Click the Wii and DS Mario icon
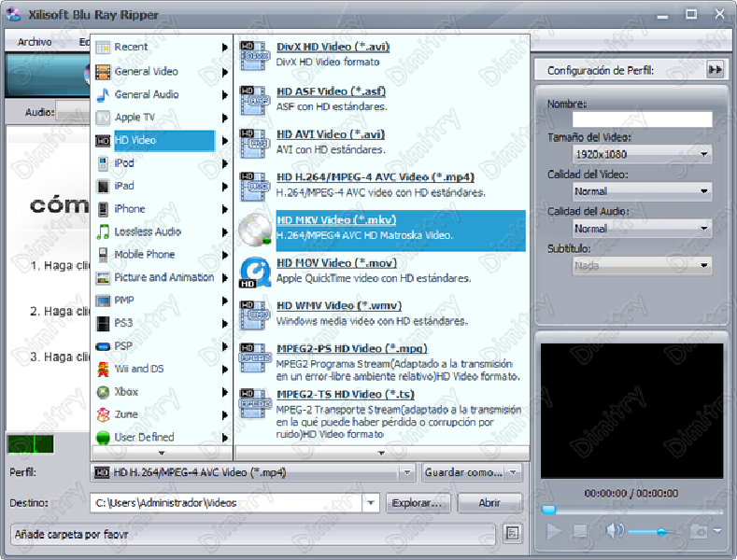 (x=103, y=370)
